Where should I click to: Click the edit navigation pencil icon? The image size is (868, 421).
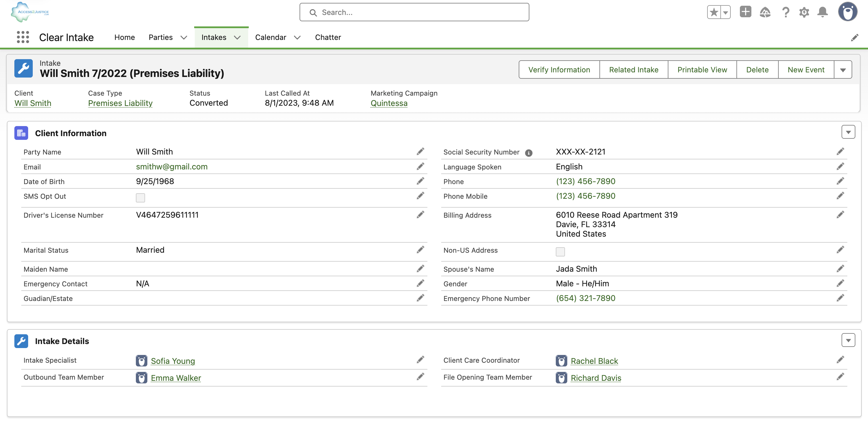pos(855,37)
